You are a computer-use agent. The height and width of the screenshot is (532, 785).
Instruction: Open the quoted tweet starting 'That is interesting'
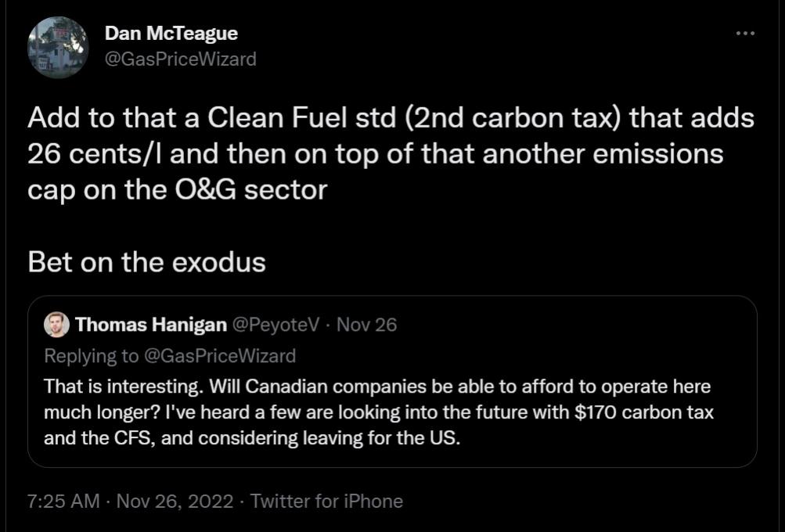coord(391,412)
